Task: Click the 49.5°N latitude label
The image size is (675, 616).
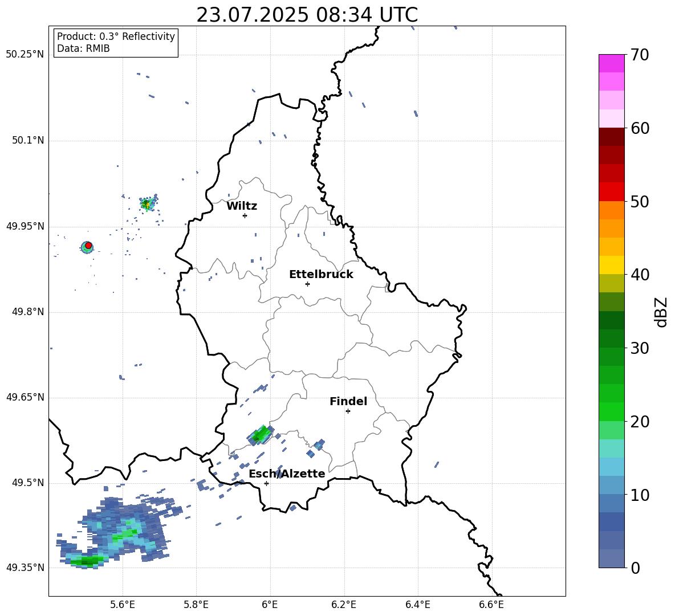Action: point(28,483)
